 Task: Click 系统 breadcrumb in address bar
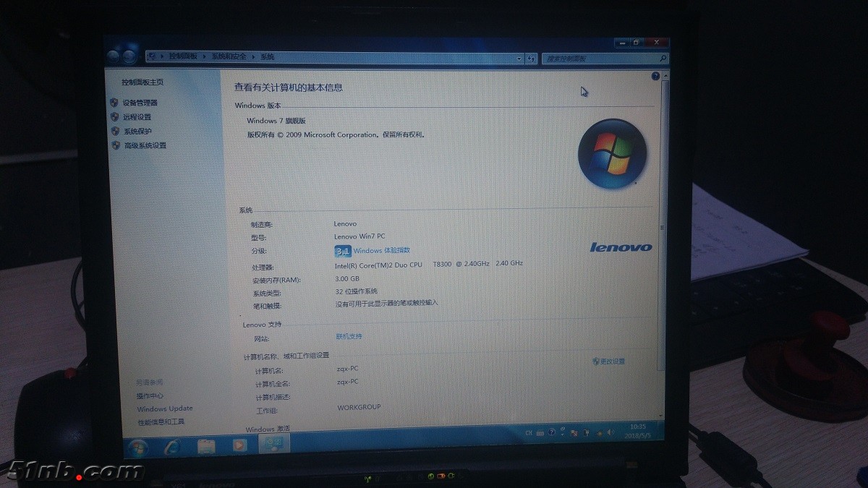(x=267, y=56)
